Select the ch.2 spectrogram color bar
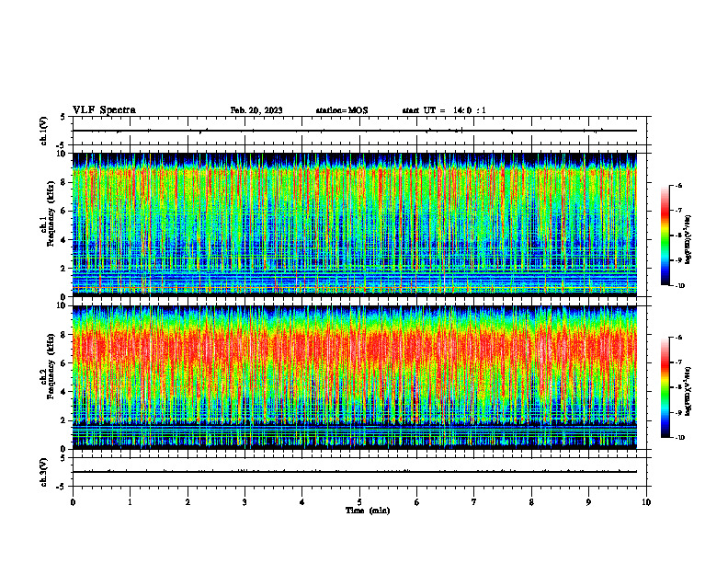This screenshot has width=728, height=563. click(665, 387)
